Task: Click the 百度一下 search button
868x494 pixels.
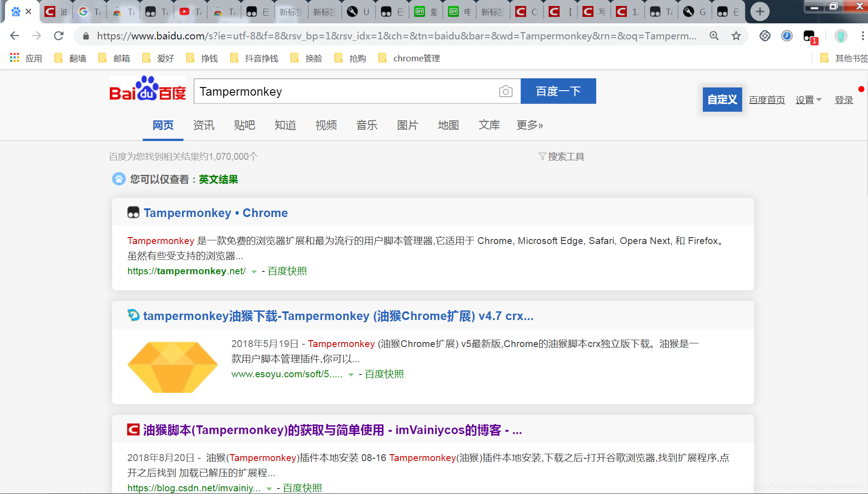Action: click(558, 91)
